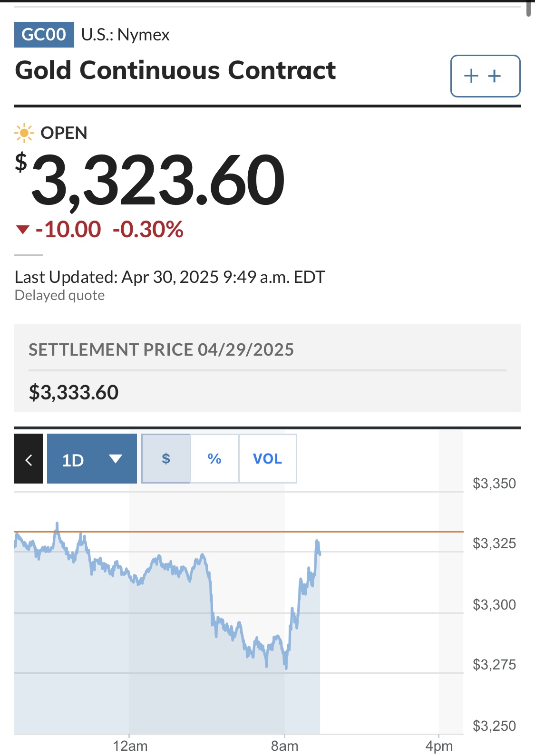The height and width of the screenshot is (756, 535).
Task: Expand range options via white triangle arrow
Action: [116, 459]
